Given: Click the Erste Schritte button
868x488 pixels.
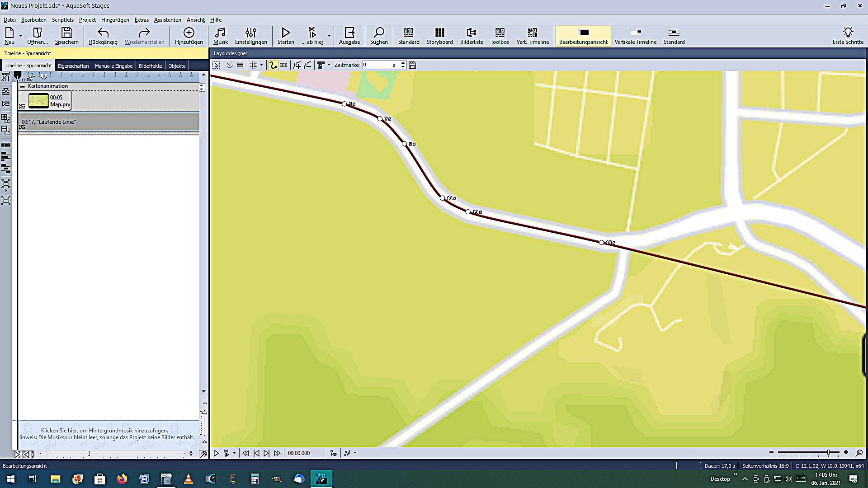Looking at the screenshot, I should [x=848, y=36].
